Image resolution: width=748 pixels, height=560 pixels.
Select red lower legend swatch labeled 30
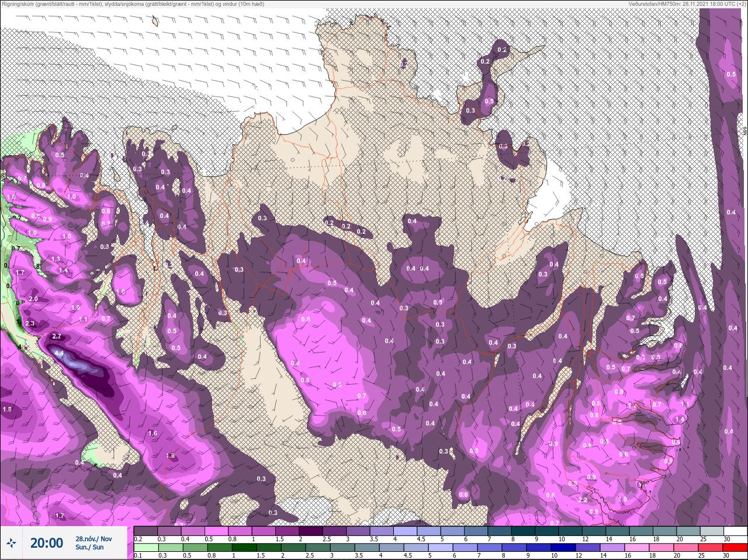pyautogui.click(x=735, y=548)
